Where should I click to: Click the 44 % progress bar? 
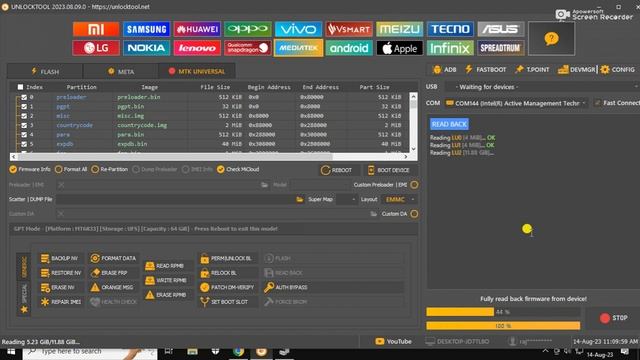pyautogui.click(x=503, y=312)
